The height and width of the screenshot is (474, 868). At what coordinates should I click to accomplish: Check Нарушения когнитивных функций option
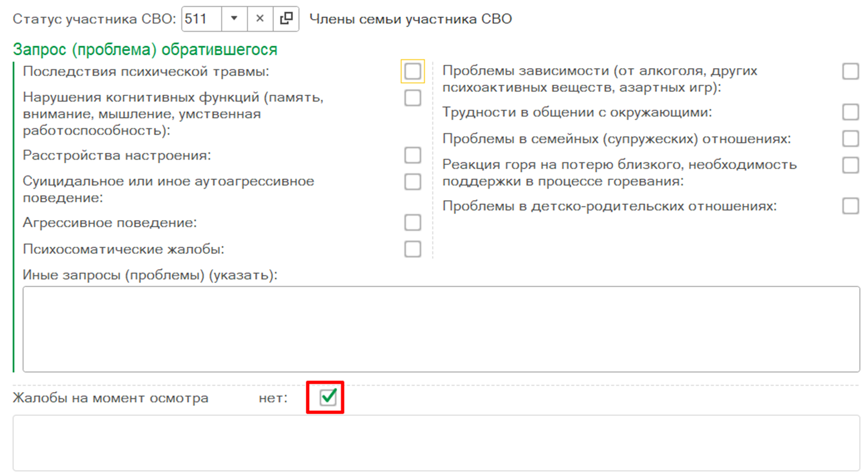click(413, 98)
